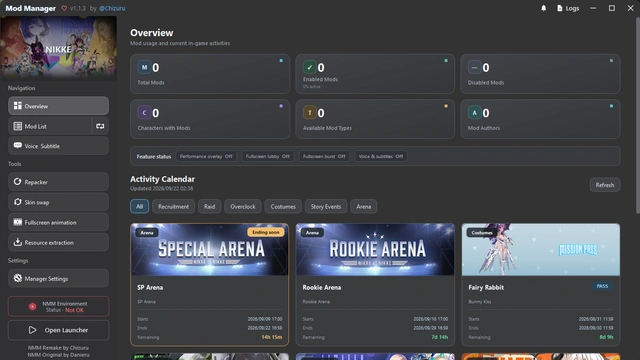Screen dimensions: 640x360
Task: Open the Logs viewer
Action: pyautogui.click(x=568, y=8)
